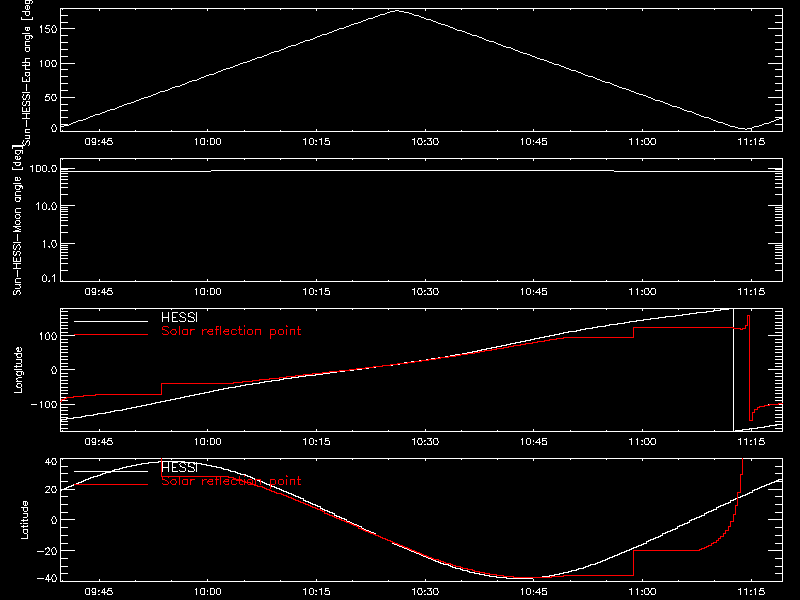Viewport: 800px width, 600px height.
Task: Pick red legend line in Longitude plot
Action: pos(111,335)
